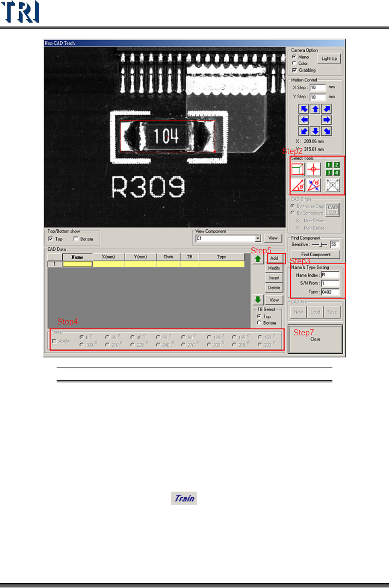Select the theta tool with blue arrows
The width and height of the screenshot is (389, 588).
click(314, 185)
